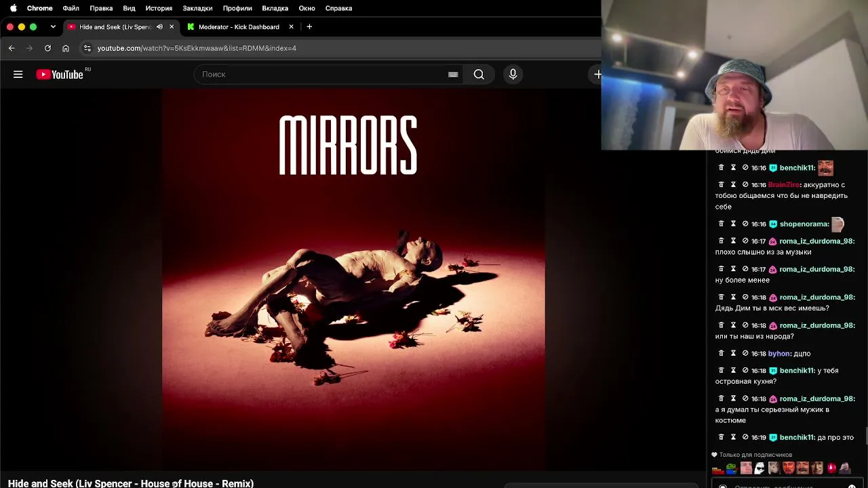Switch to Moderator - Kick Dashboard tab
The image size is (868, 488).
click(239, 26)
